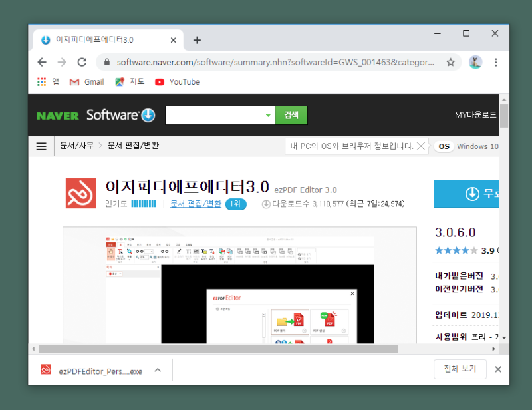Expand the download item options chevron

[x=158, y=370]
